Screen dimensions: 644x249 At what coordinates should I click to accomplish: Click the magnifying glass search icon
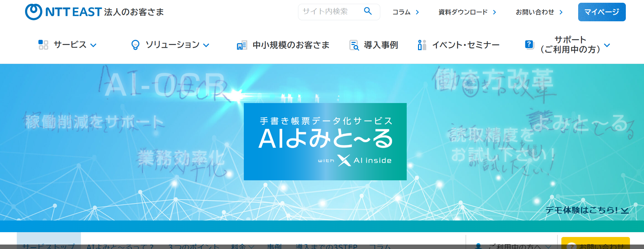coord(368,11)
